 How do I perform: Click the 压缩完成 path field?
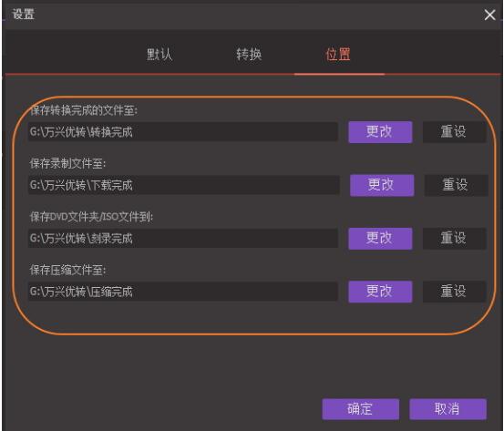coord(183,292)
